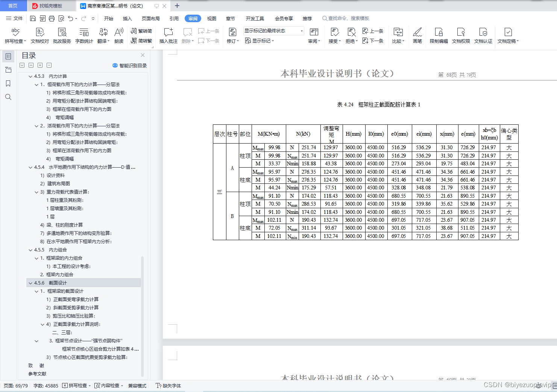The image size is (557, 392).
Task: Click the word count 字数: 45885
Action: click(x=46, y=386)
